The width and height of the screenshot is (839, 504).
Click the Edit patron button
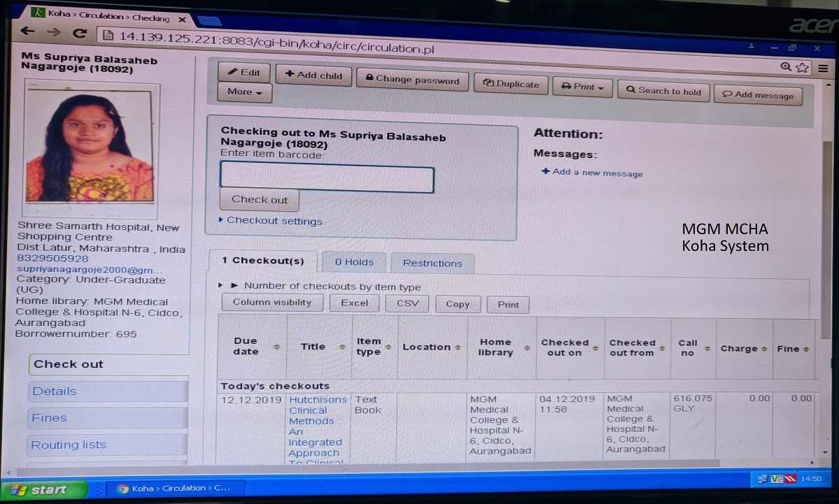click(x=244, y=73)
